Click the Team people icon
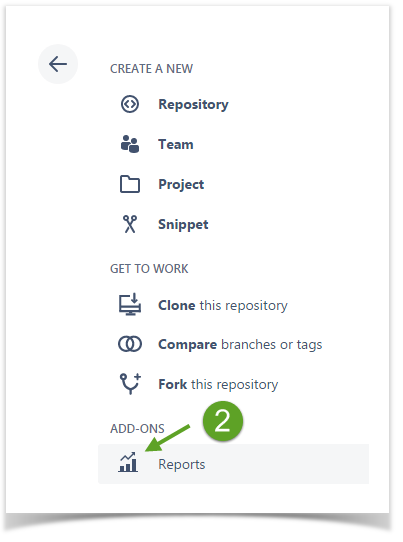The width and height of the screenshot is (403, 542). point(130,144)
